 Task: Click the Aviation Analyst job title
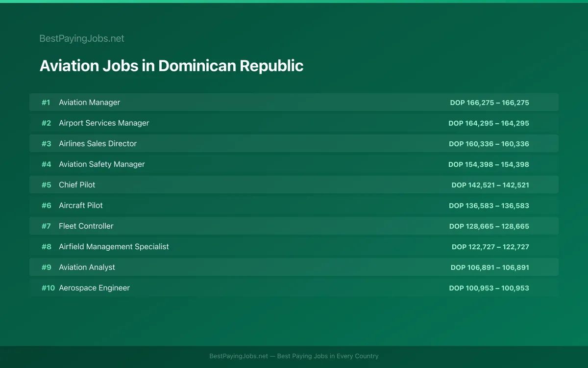87,267
